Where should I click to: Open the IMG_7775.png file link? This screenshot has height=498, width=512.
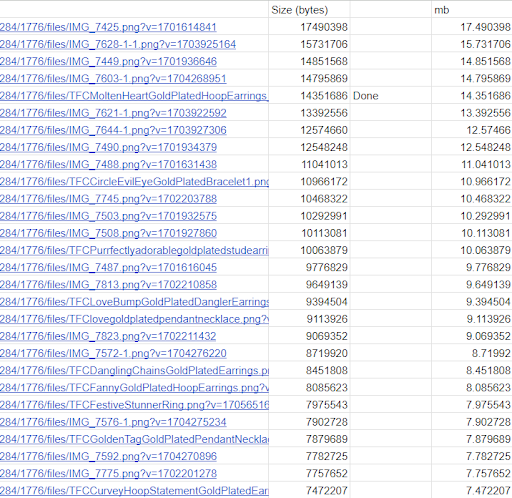click(108, 474)
